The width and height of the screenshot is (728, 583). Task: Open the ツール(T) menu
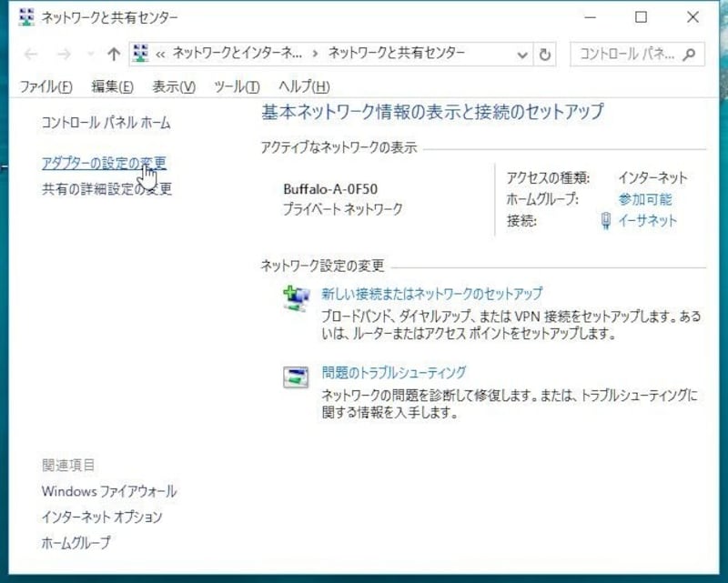237,86
